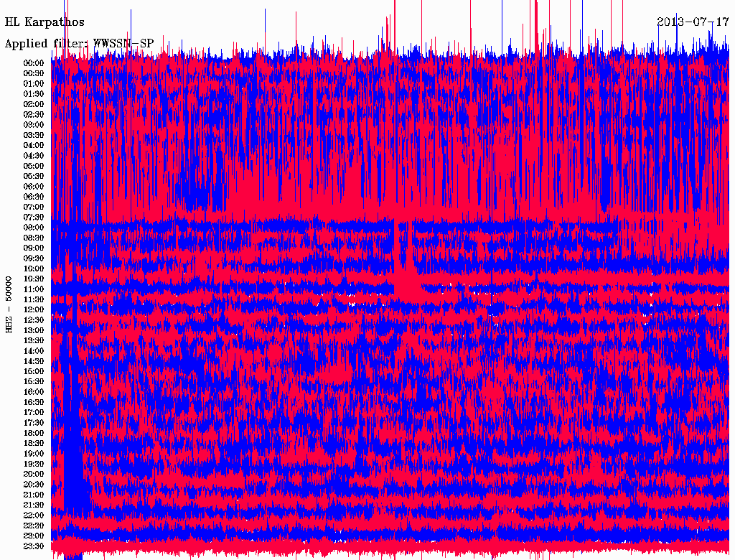Select the 12:00 time row label
This screenshot has width=735, height=560.
click(34, 309)
